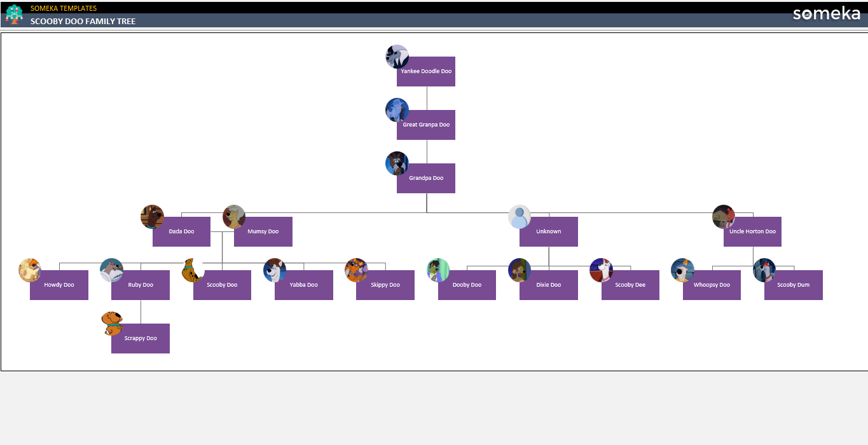Click the Dooby Doo name box
The image size is (868, 445).
467,285
